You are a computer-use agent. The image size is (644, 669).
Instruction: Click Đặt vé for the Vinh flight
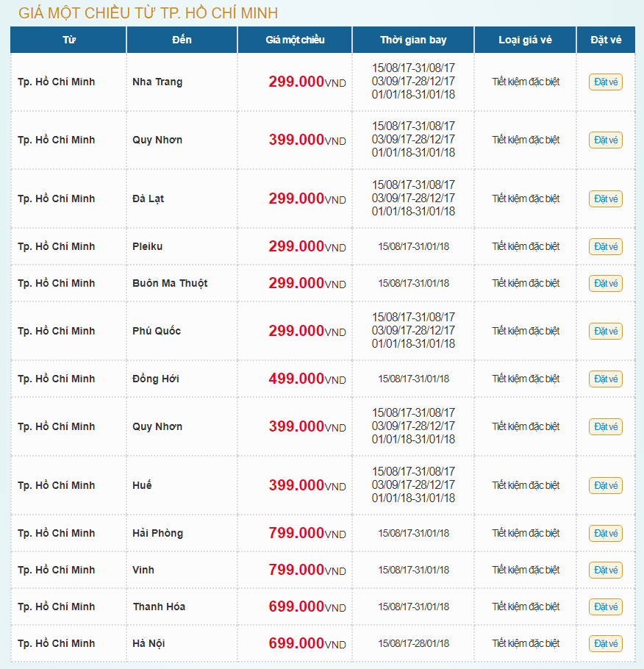pos(605,570)
